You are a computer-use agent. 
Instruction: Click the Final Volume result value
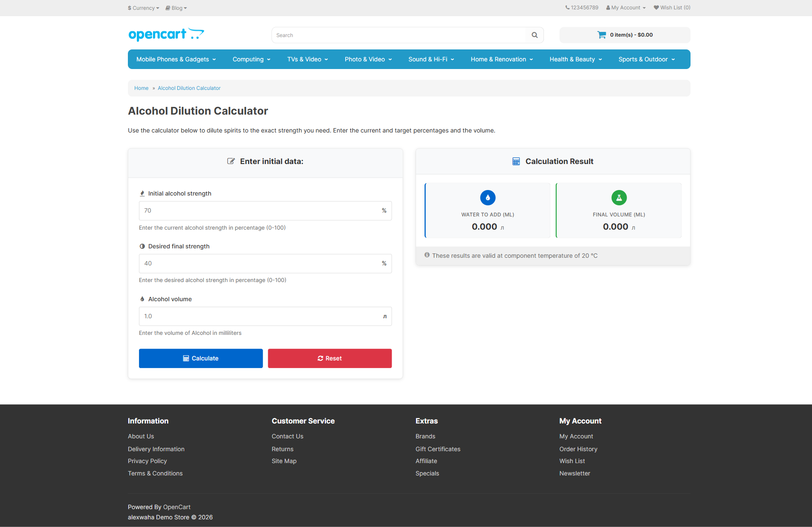click(616, 227)
